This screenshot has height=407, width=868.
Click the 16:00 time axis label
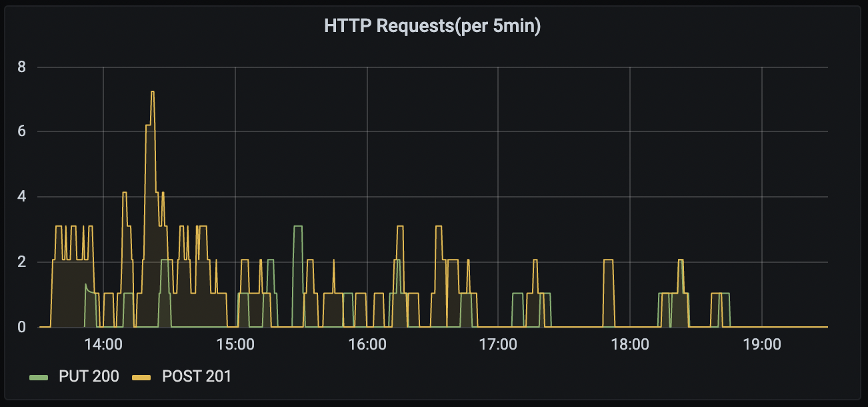(367, 345)
